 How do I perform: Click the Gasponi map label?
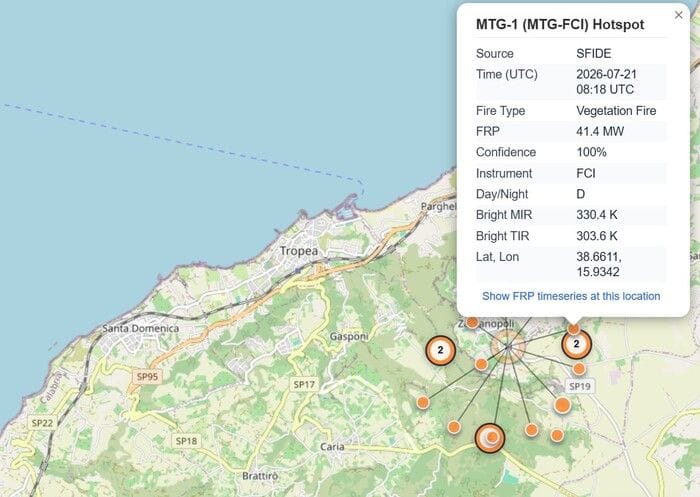(x=349, y=336)
